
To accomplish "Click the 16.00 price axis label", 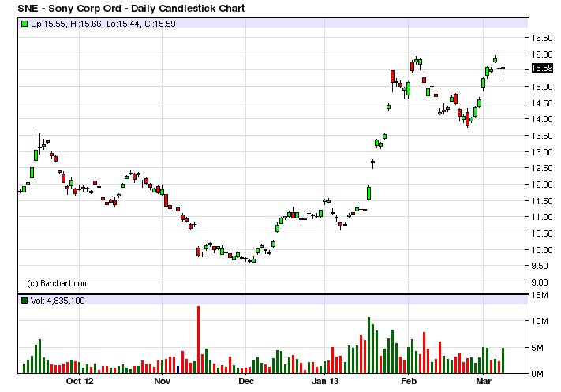I will coord(542,54).
